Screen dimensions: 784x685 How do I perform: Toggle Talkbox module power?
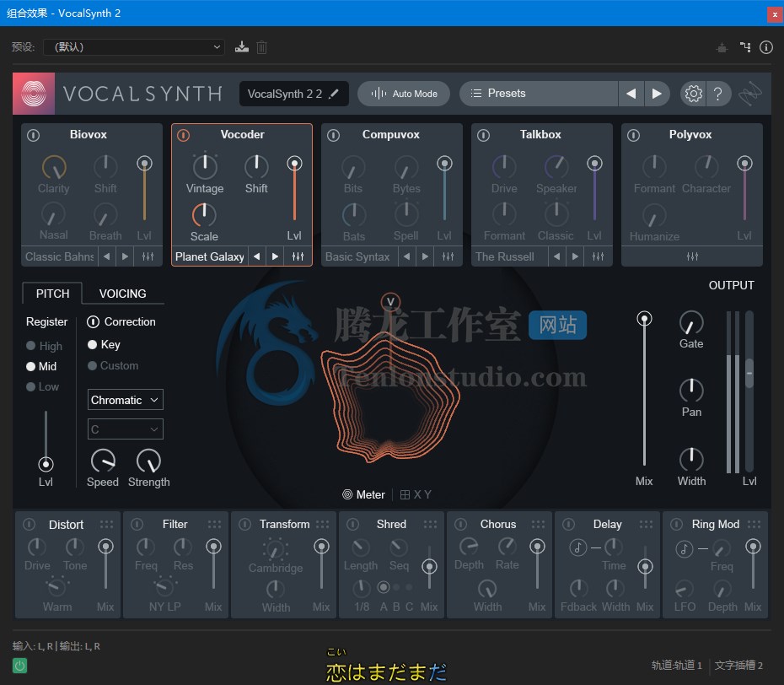(484, 135)
